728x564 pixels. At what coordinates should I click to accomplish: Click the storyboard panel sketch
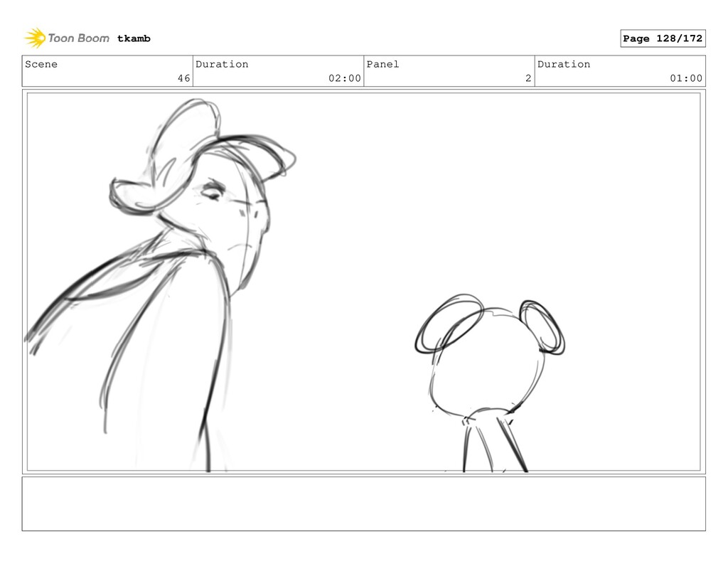(x=363, y=282)
